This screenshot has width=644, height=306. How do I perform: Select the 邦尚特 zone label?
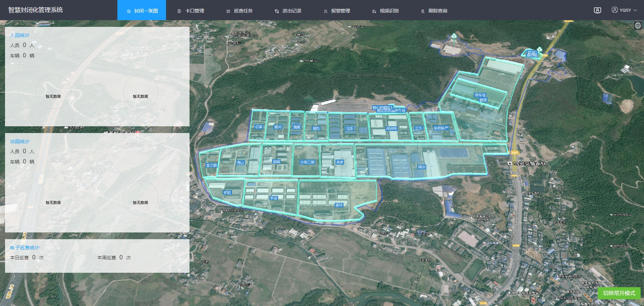tap(391, 129)
